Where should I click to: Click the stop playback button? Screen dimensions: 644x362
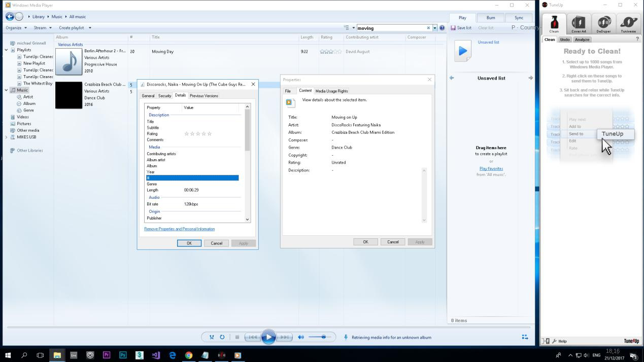[237, 337]
